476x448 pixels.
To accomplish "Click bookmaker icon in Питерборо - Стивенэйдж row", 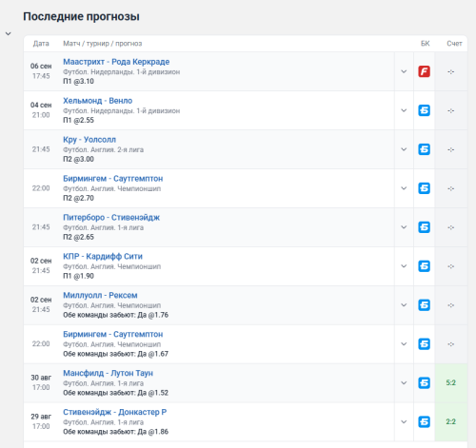I will point(424,227).
